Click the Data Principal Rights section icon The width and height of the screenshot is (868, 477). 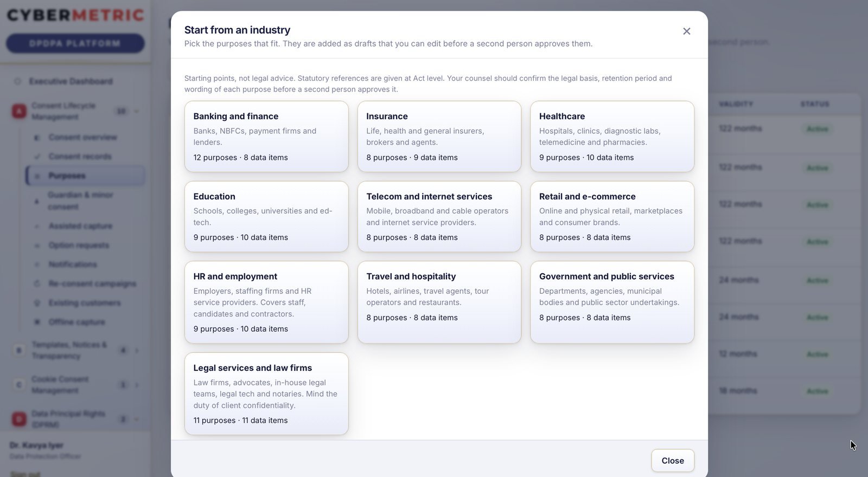pos(19,419)
